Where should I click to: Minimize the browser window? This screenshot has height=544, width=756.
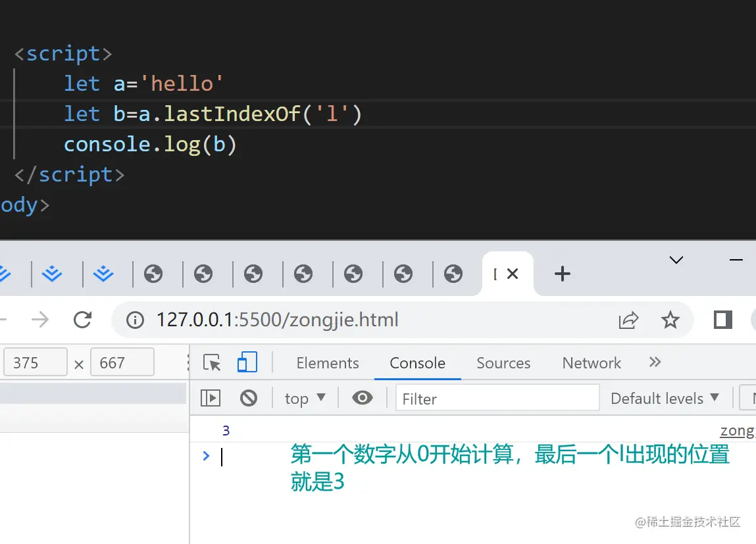coord(736,260)
